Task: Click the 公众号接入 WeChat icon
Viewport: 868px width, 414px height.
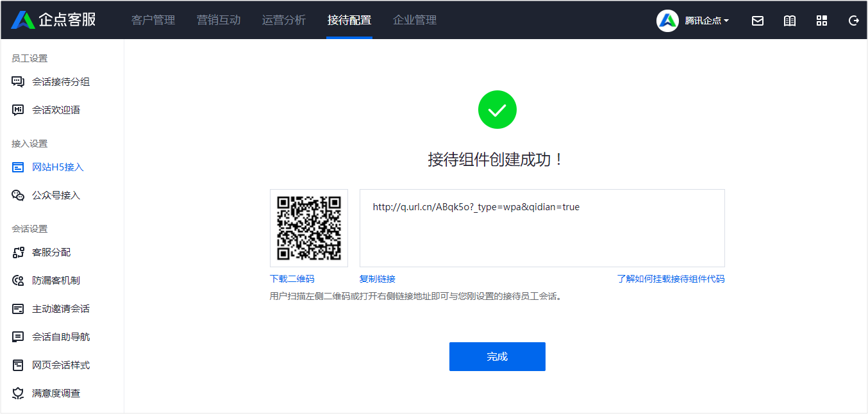Action: tap(18, 195)
